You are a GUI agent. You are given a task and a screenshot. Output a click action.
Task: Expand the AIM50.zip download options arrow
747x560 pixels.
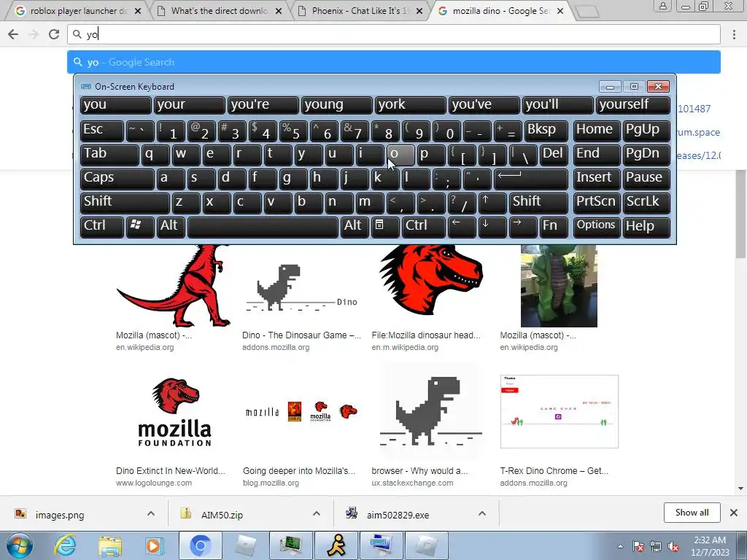pyautogui.click(x=317, y=513)
